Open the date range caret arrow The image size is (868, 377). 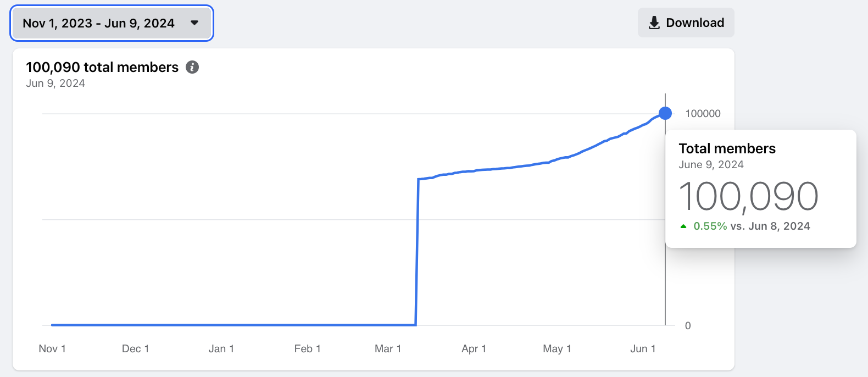coord(194,23)
